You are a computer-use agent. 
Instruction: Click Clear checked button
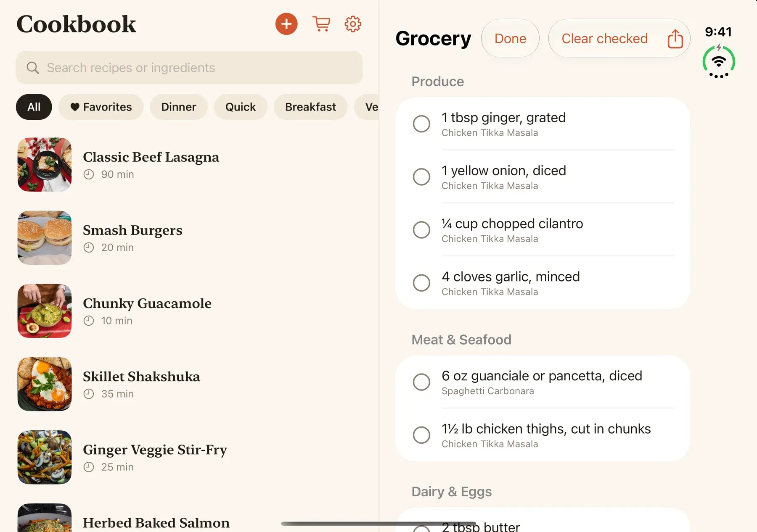tap(604, 39)
